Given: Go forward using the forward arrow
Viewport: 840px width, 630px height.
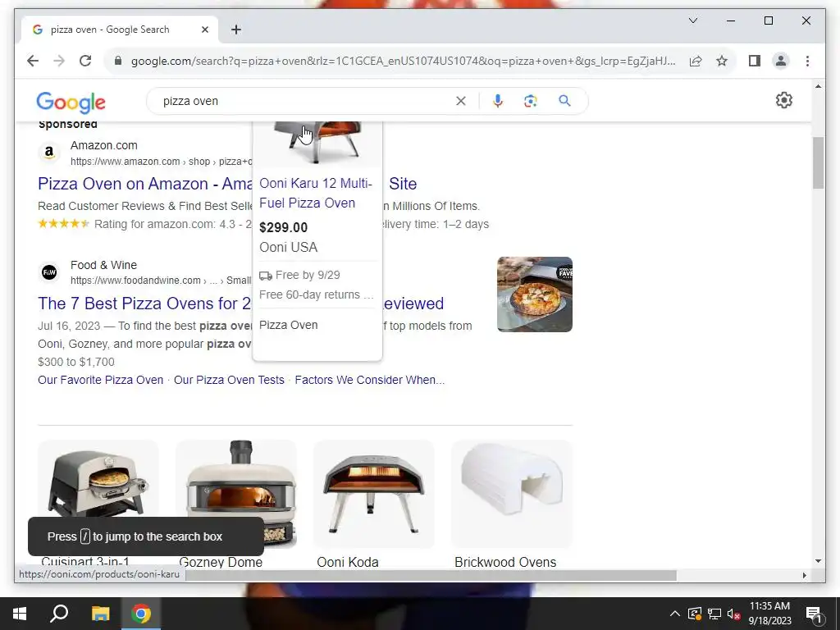Looking at the screenshot, I should pyautogui.click(x=59, y=61).
